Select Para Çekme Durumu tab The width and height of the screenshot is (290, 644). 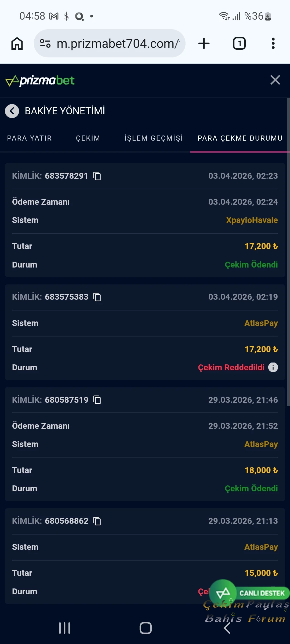coord(240,138)
